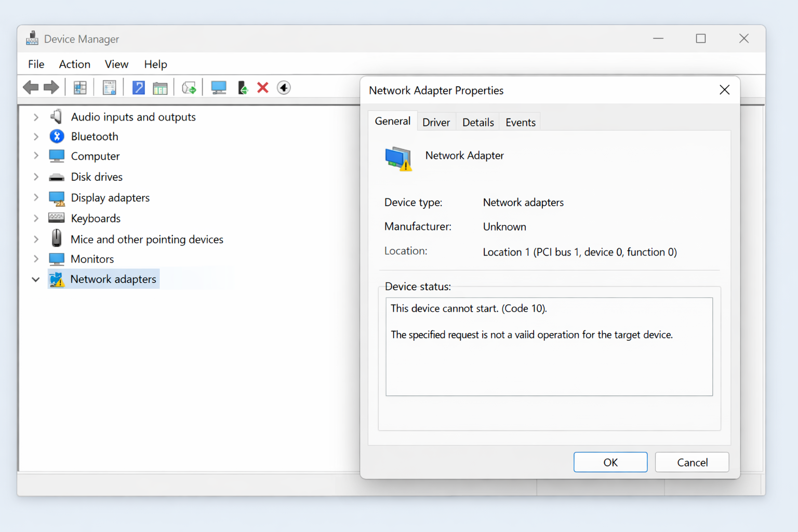This screenshot has height=532, width=798.
Task: Switch to the Events tab
Action: tap(520, 122)
